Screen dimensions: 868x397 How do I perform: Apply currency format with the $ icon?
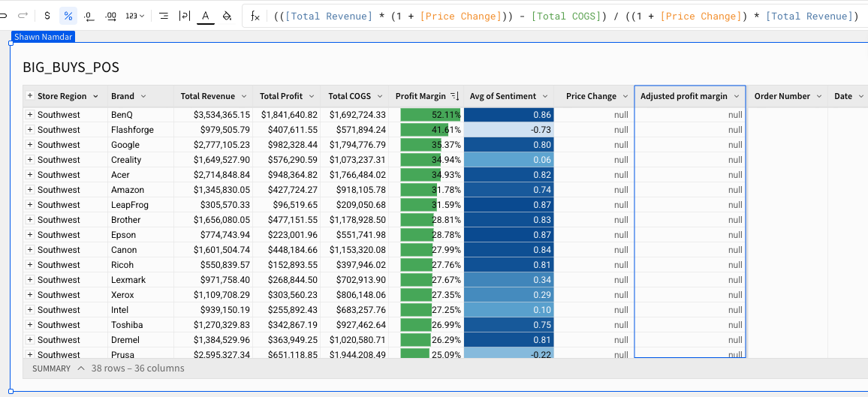point(47,16)
